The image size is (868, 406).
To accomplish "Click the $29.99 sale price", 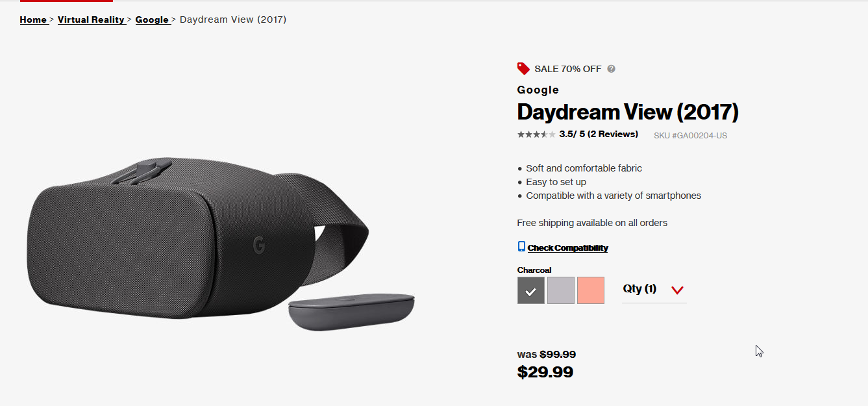I will point(545,372).
